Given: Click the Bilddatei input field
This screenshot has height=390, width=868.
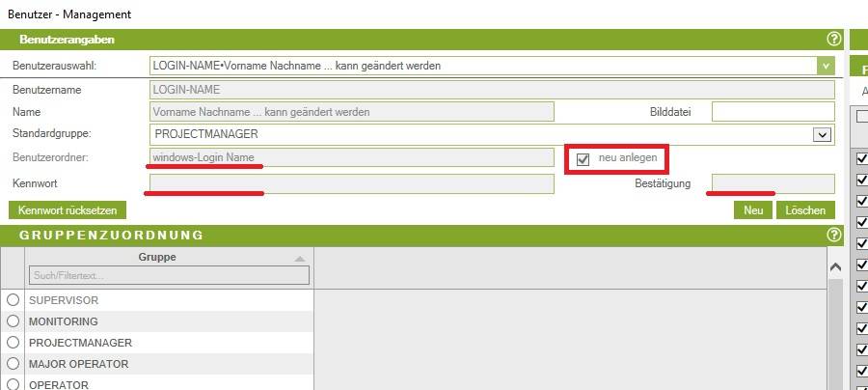Looking at the screenshot, I should (773, 112).
